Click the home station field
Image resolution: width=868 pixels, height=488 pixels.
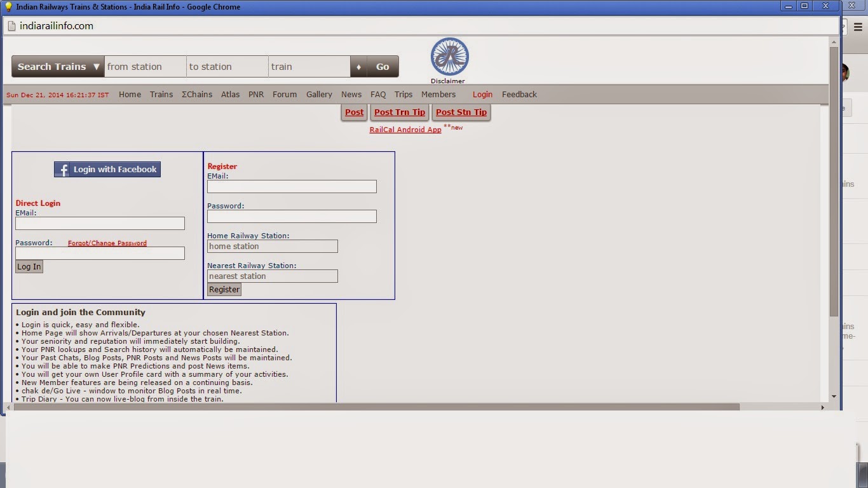272,246
